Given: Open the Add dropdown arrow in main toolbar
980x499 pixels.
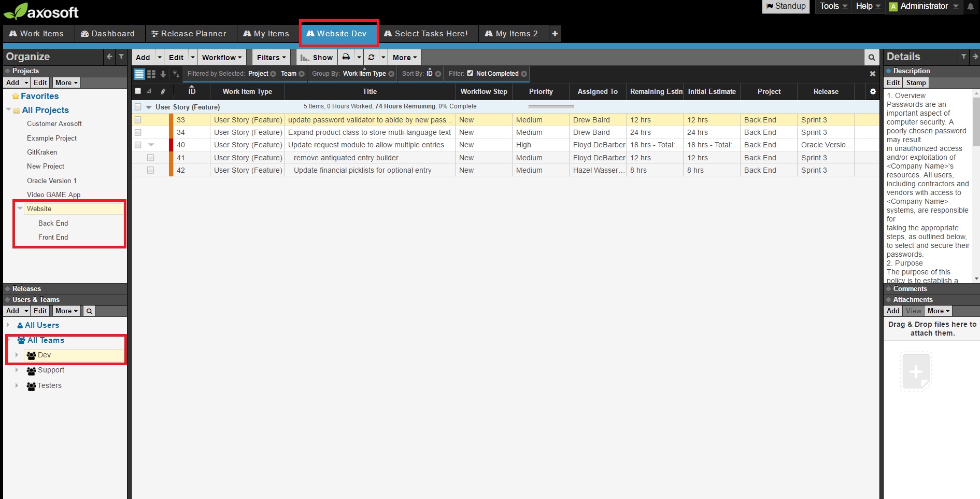Looking at the screenshot, I should coord(160,58).
